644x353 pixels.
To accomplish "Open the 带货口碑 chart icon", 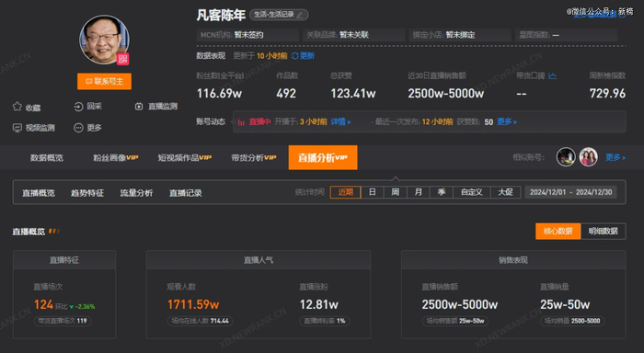I will point(552,76).
